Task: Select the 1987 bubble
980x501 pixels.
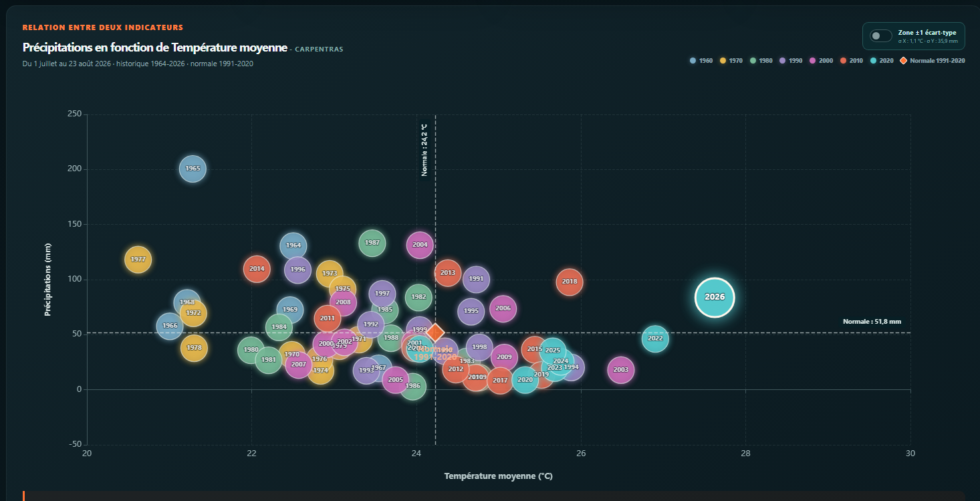Action: tap(372, 243)
